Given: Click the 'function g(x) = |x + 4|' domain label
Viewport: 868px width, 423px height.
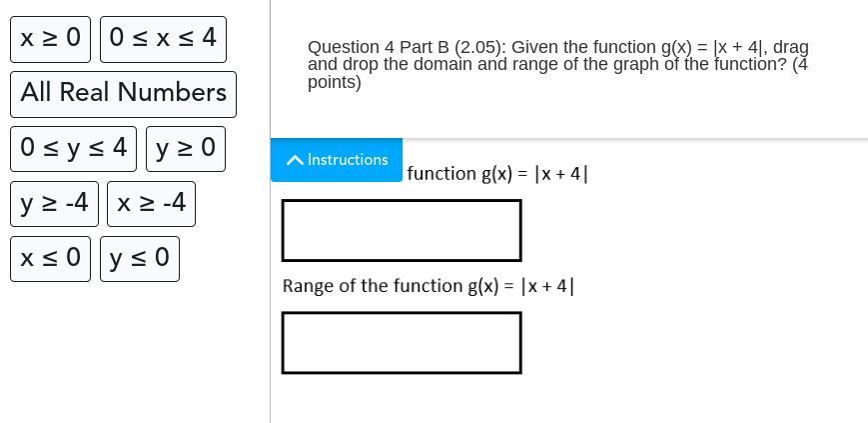Looking at the screenshot, I should point(497,174).
